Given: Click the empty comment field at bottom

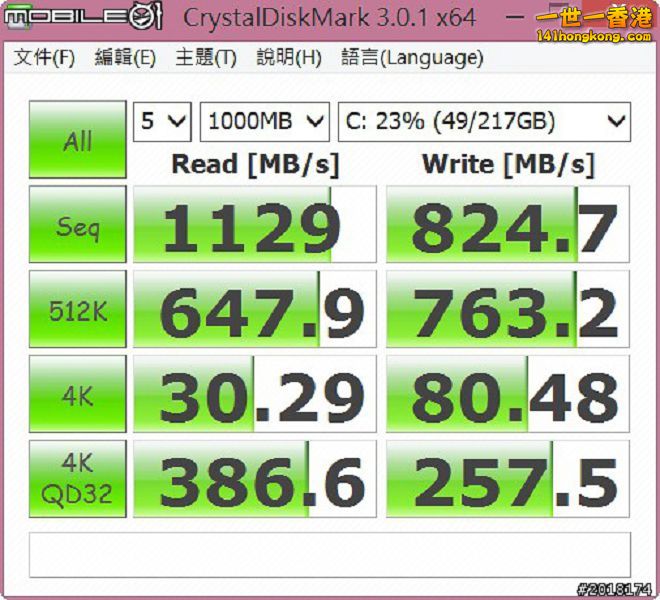Looking at the screenshot, I should pyautogui.click(x=330, y=555).
